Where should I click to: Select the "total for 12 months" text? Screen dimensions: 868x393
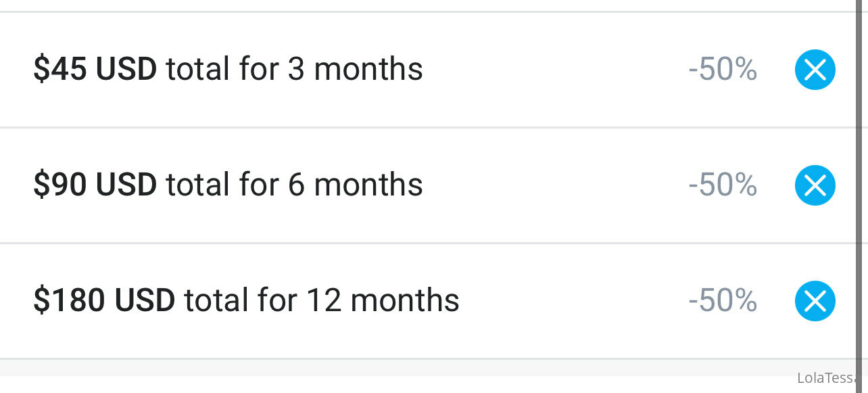[322, 300]
